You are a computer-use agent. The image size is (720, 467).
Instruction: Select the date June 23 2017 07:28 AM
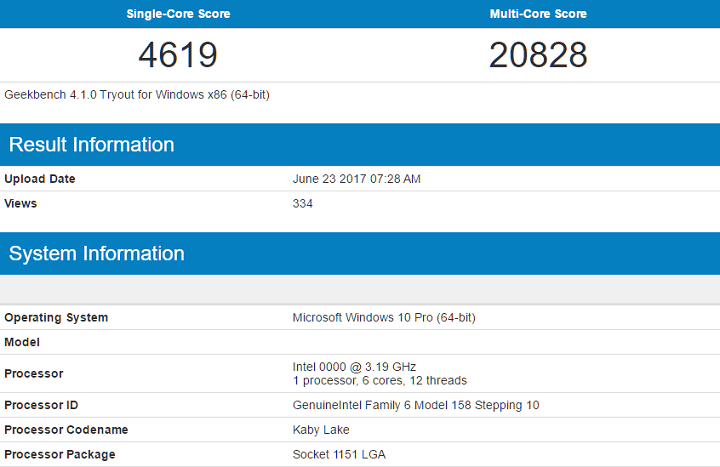tap(356, 179)
